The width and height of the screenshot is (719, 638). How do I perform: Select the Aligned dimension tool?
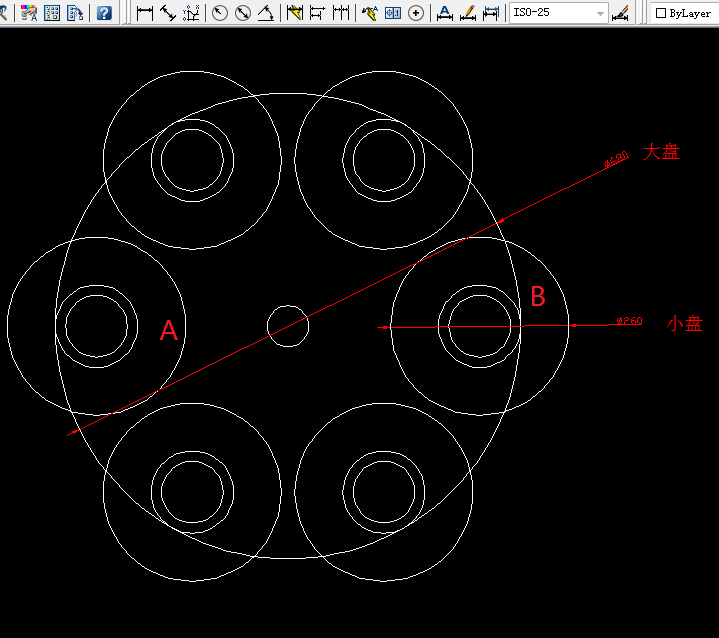click(x=168, y=13)
